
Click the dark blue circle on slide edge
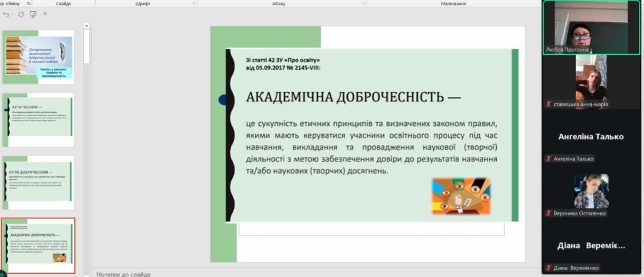[222, 99]
